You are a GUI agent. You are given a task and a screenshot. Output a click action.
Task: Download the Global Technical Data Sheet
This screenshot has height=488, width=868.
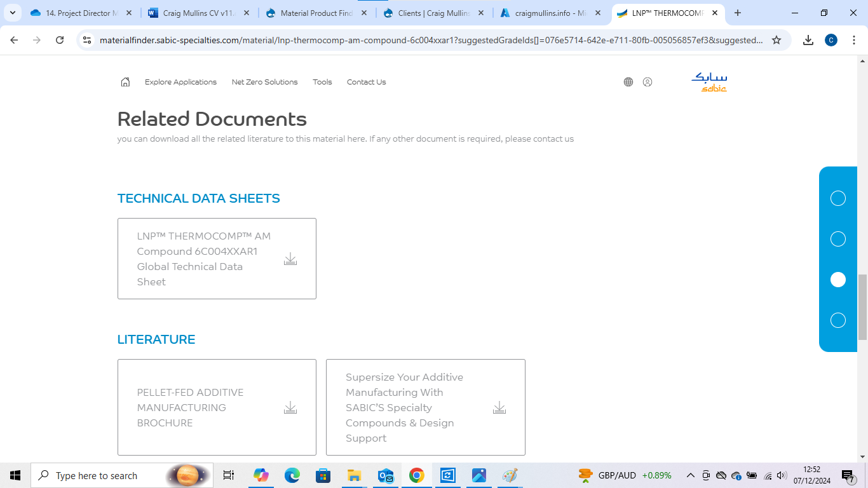[290, 259]
